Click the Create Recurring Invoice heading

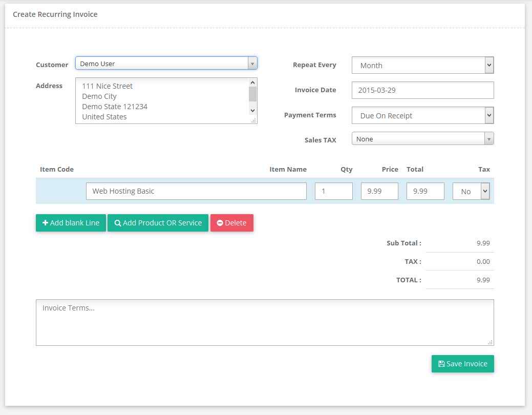pyautogui.click(x=55, y=14)
